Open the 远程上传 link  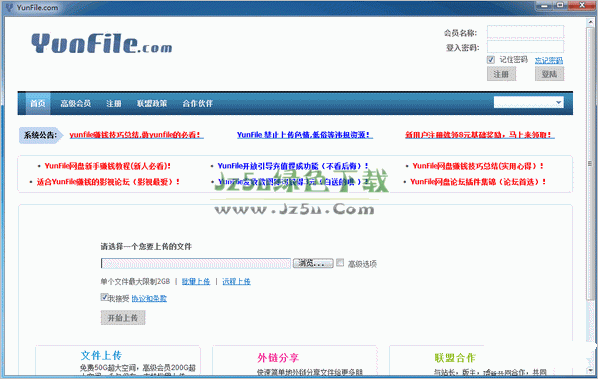coord(236,281)
